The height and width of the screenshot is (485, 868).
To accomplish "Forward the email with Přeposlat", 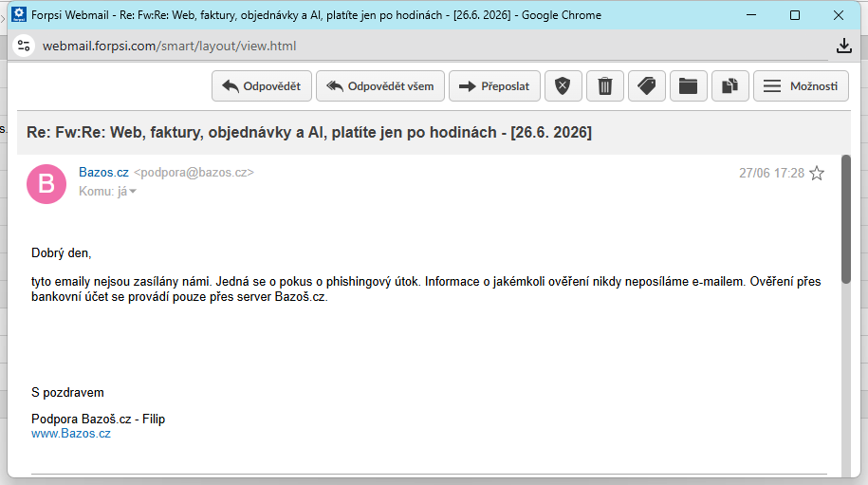I will 494,85.
